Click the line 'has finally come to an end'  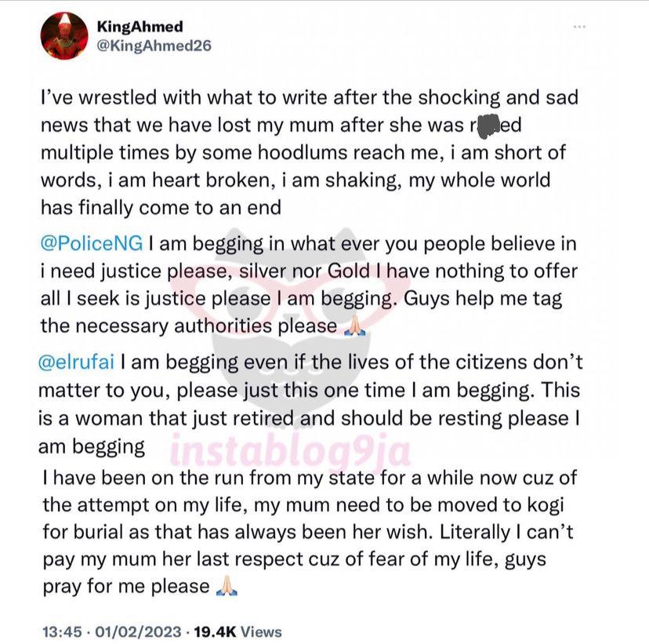[161, 208]
